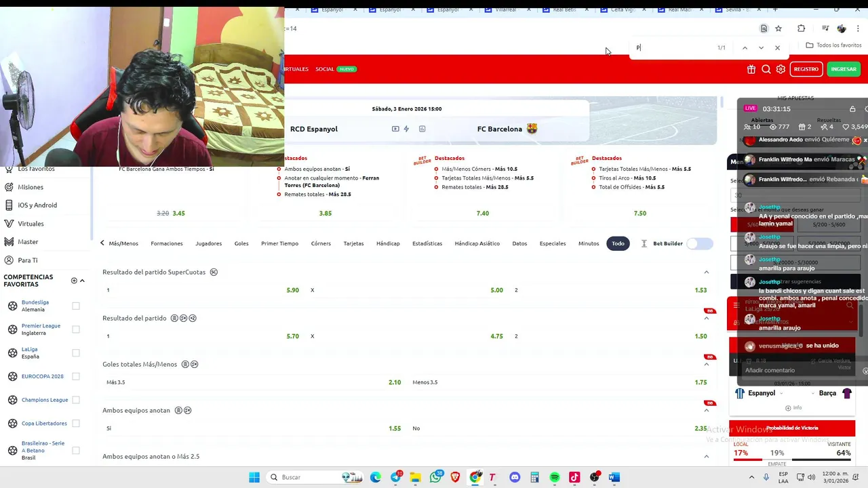Image resolution: width=868 pixels, height=488 pixels.
Task: Go to previous find-in-page match
Action: 745,47
